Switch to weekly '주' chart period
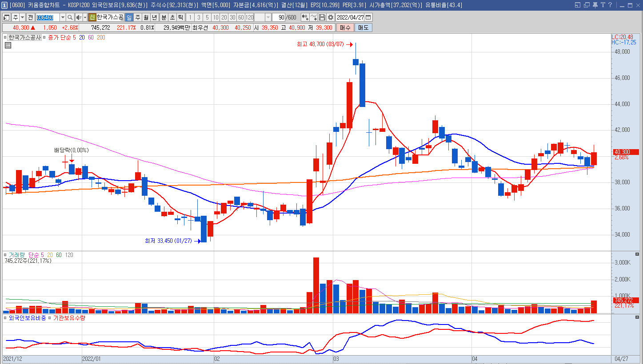 click(x=137, y=17)
